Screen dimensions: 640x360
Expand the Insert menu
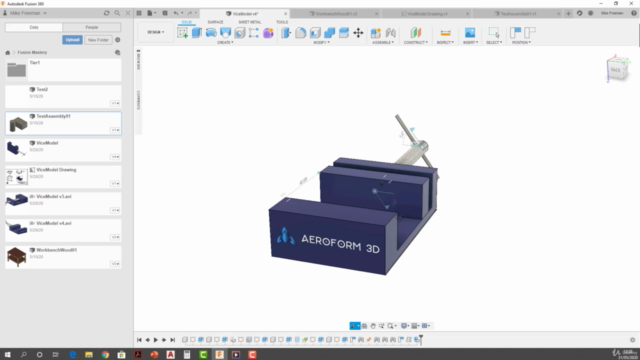[470, 42]
